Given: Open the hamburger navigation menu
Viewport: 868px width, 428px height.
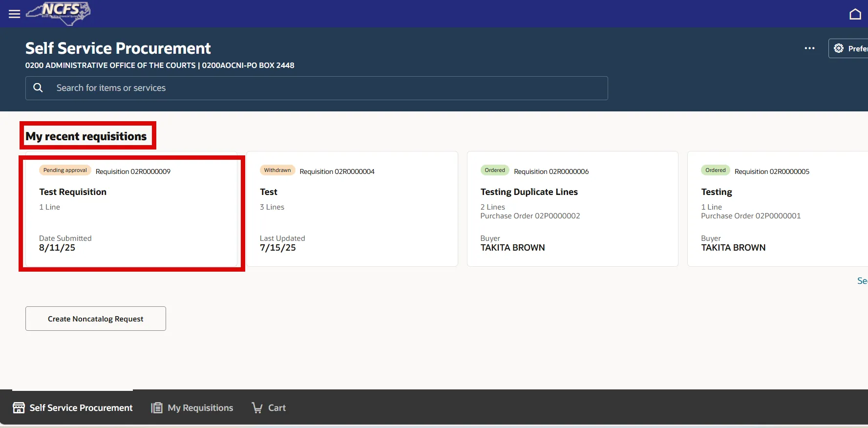Looking at the screenshot, I should [15, 14].
